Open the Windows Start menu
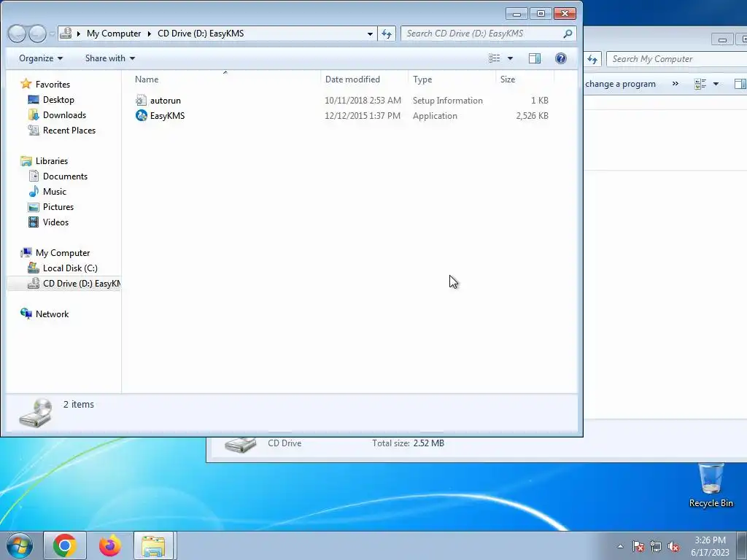Viewport: 747px width, 560px height. (20, 545)
